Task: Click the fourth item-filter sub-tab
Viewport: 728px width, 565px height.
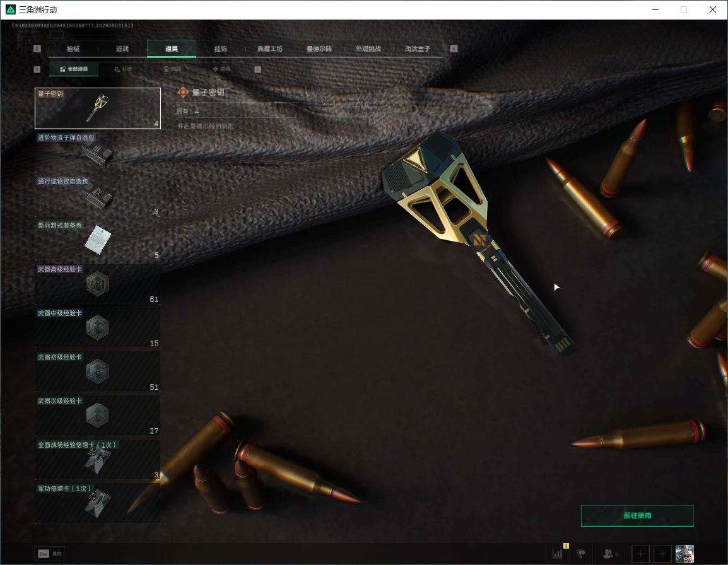Action: pyautogui.click(x=221, y=69)
